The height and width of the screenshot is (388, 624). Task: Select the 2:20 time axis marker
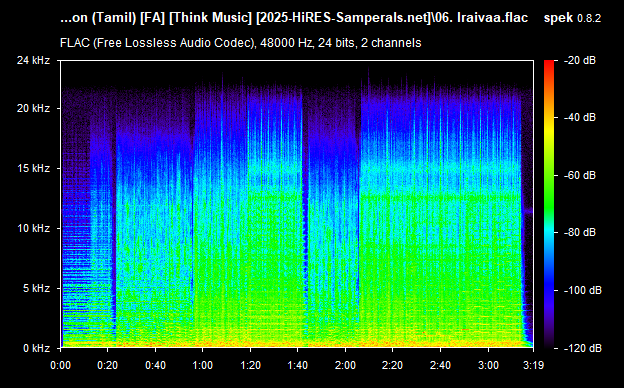coord(392,365)
